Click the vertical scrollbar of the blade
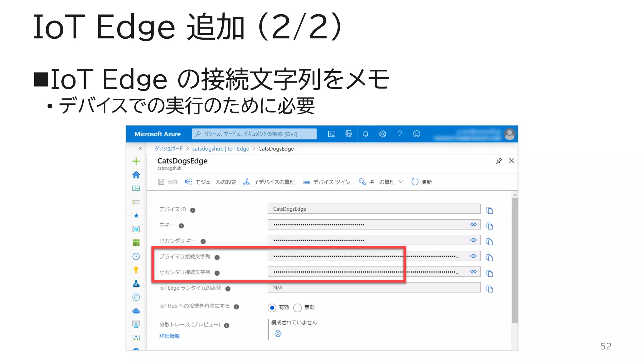 tap(514, 260)
